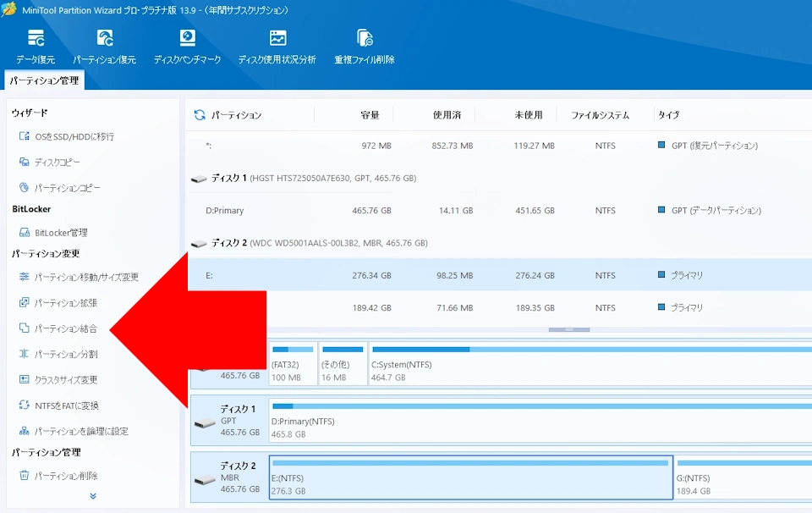
Task: Click the MiniTool app logo in title bar
Action: [x=8, y=9]
